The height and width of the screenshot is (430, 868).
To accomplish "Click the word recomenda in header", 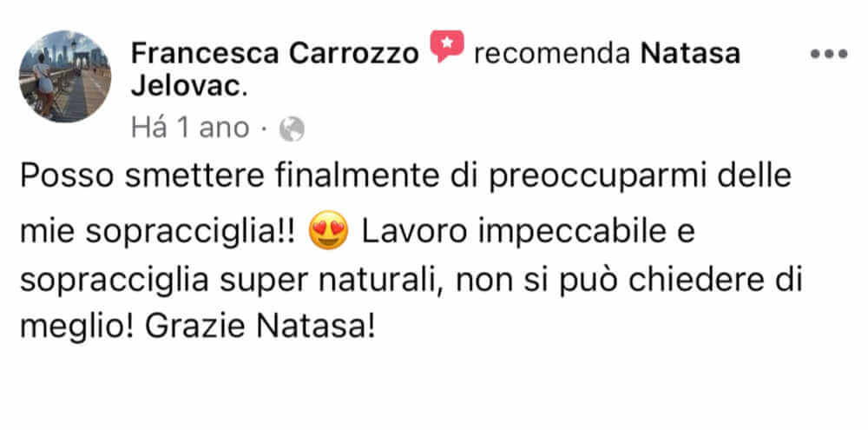I will click(552, 55).
